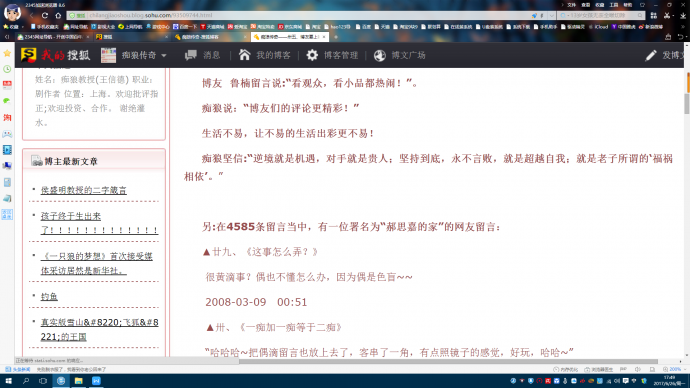Close the active blog post tab
The height and width of the screenshot is (388, 690).
coord(324,37)
